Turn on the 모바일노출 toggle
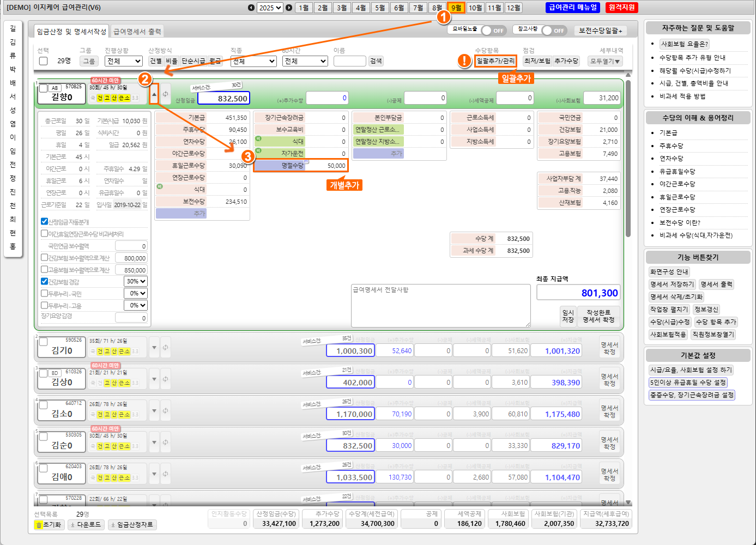Image resolution: width=756 pixels, height=545 pixels. click(x=493, y=31)
